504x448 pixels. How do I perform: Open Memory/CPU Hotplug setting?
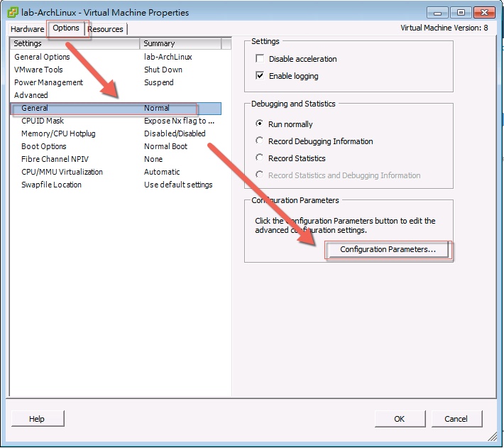[x=58, y=133]
